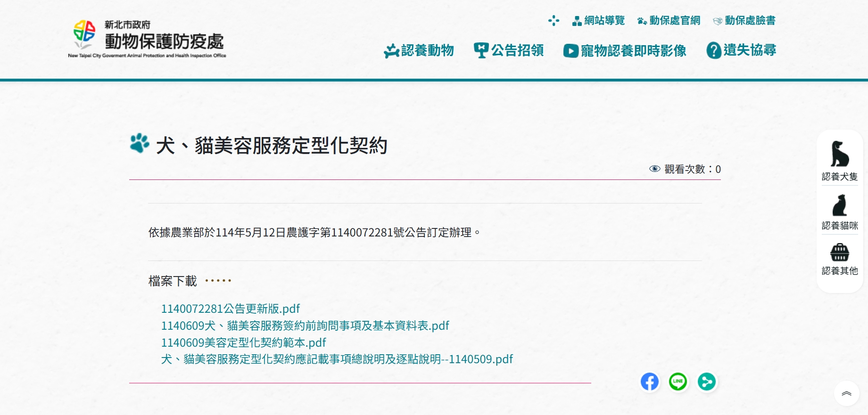Open 動保處臉書 Facebook page link
Image resolution: width=868 pixels, height=415 pixels.
click(744, 20)
